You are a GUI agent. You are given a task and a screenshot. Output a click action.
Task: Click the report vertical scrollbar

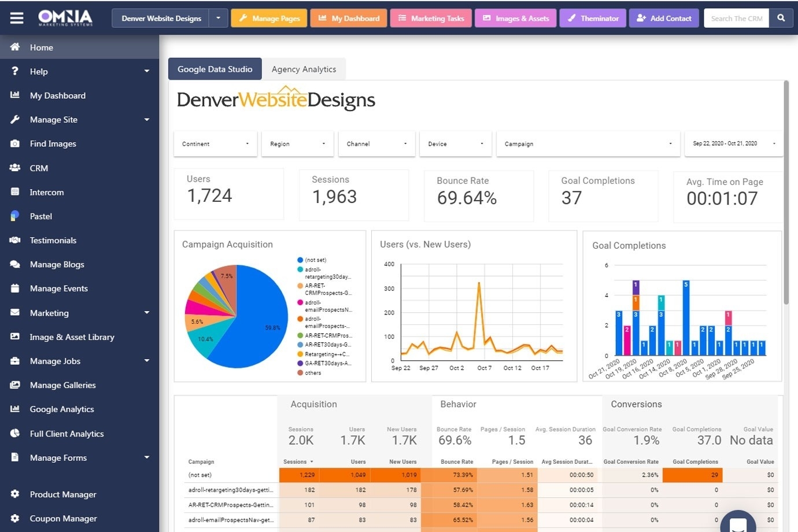pos(786,193)
